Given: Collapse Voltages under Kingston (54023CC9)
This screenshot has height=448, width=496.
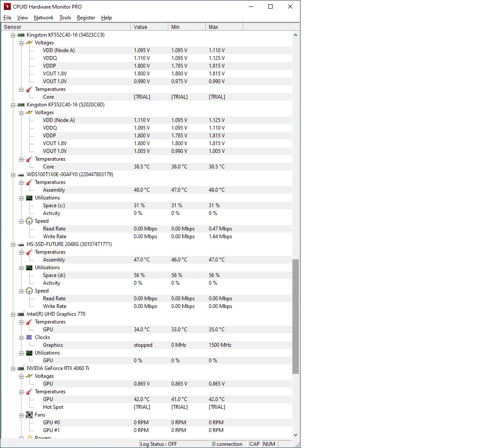Looking at the screenshot, I should point(21,43).
